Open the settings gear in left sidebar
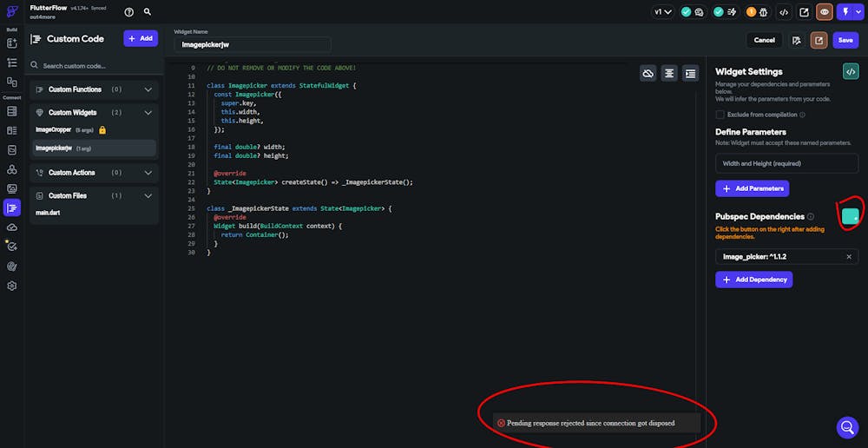Screen dimensions: 868x448 pos(12,286)
